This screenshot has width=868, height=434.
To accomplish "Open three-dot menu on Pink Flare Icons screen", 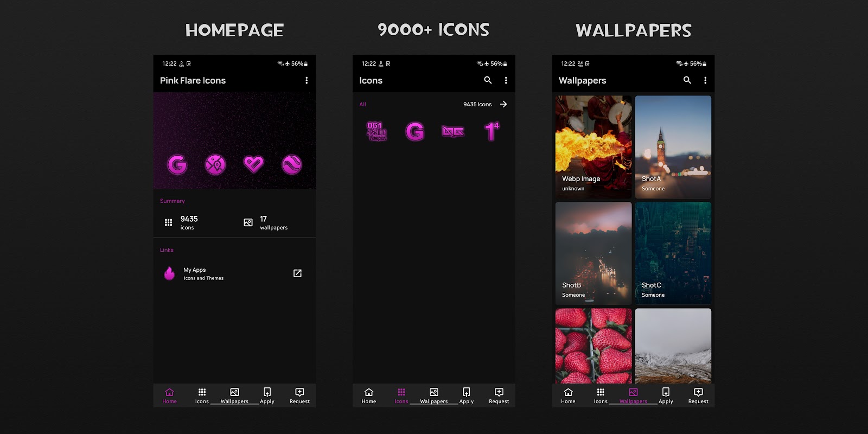I will pyautogui.click(x=307, y=80).
